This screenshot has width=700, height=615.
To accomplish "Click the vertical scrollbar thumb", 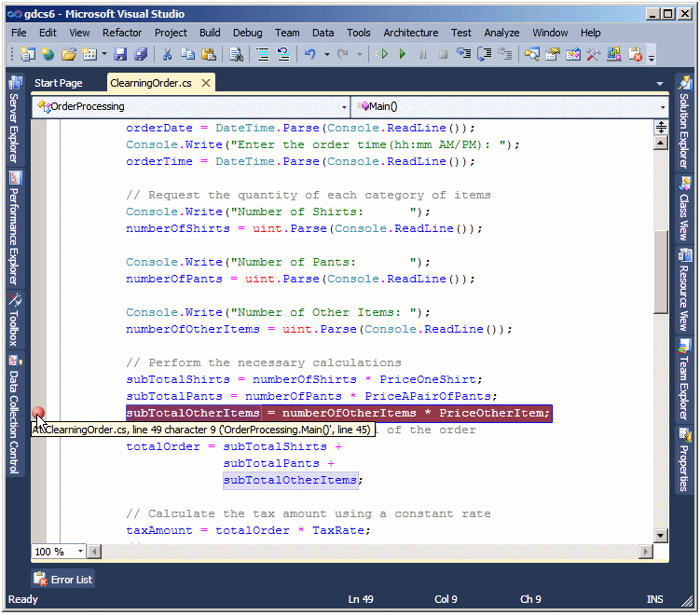I will pyautogui.click(x=660, y=272).
